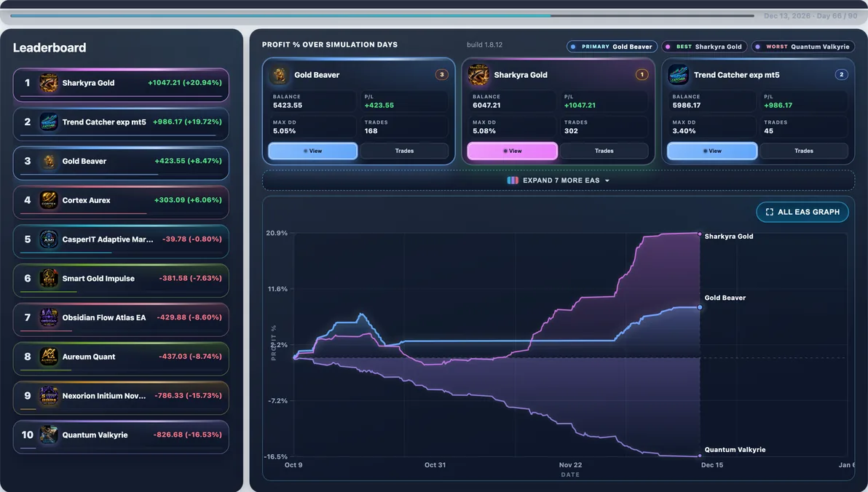Viewport: 868px width, 492px height.
Task: Click the Sharkyra Gold chart line label
Action: pos(728,237)
